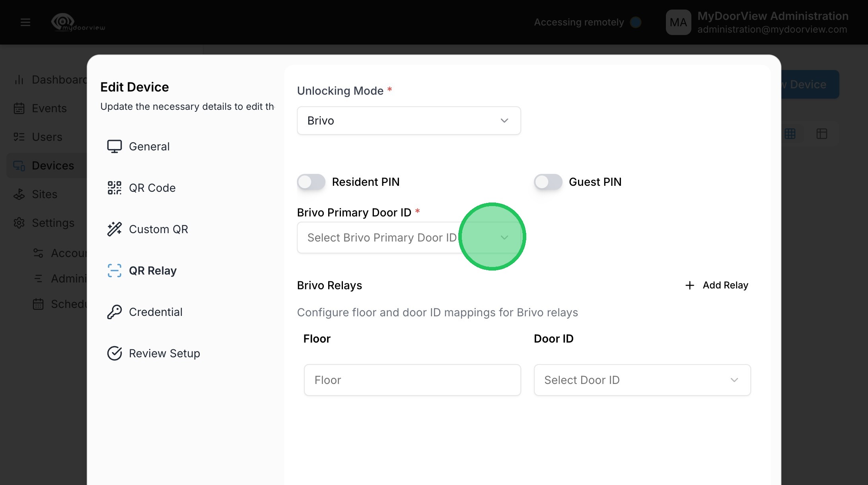Viewport: 868px width, 485px height.
Task: Click the hamburger menu icon
Action: (x=25, y=22)
